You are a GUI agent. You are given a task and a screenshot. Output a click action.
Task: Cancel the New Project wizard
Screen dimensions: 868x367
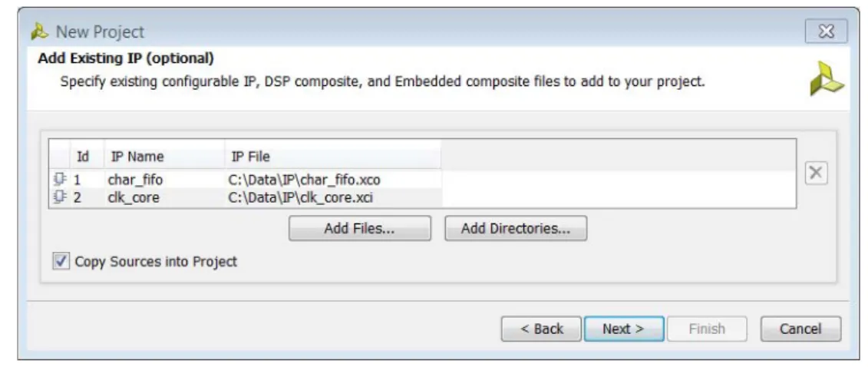800,329
